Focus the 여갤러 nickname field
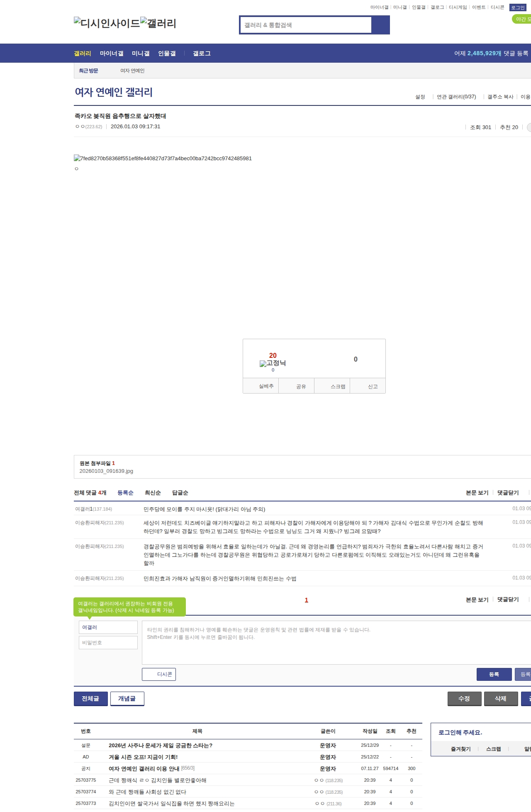Viewport: 531px width, 812px height. (108, 627)
